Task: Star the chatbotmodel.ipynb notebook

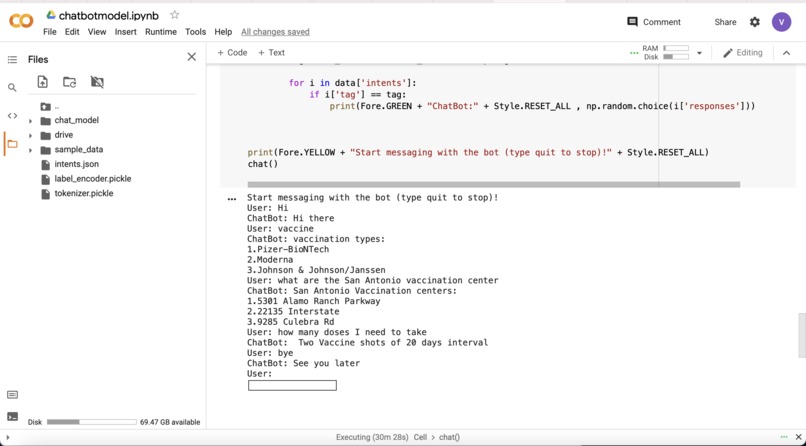Action: [x=175, y=15]
